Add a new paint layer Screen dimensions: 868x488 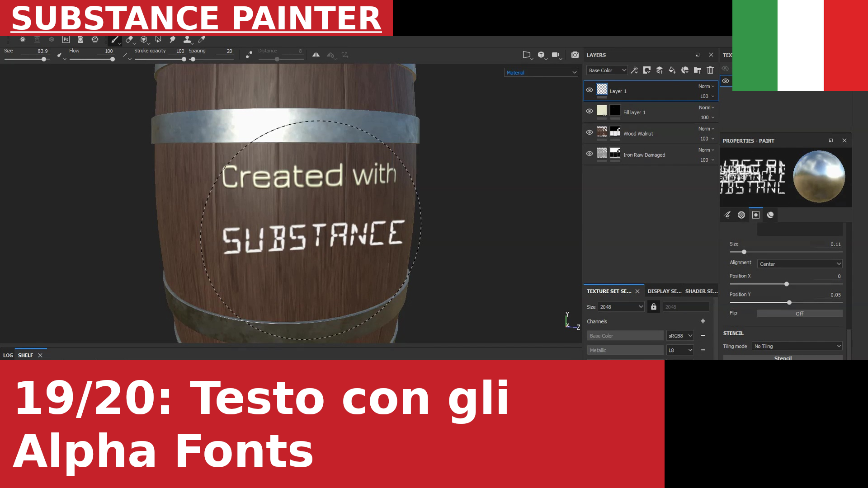(660, 70)
